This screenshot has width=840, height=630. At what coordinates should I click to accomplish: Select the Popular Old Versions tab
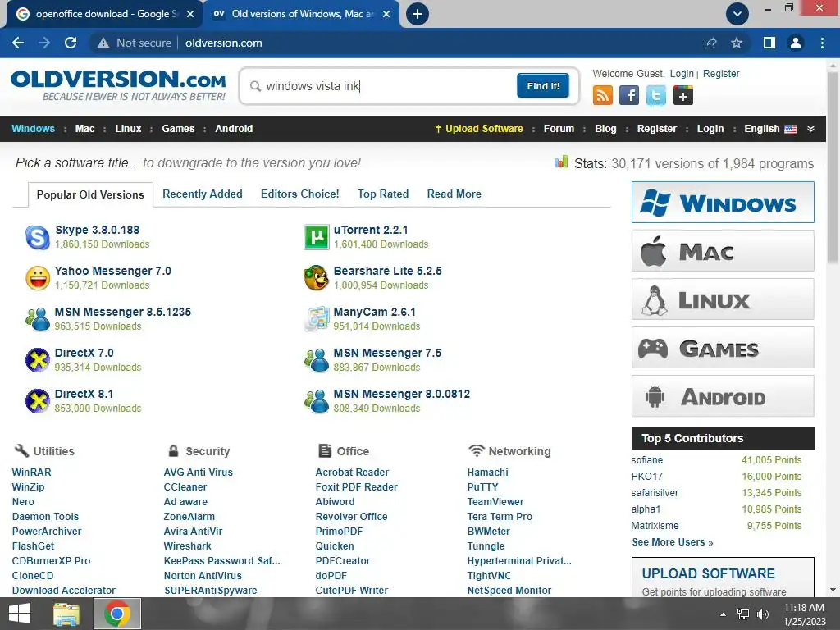point(90,194)
